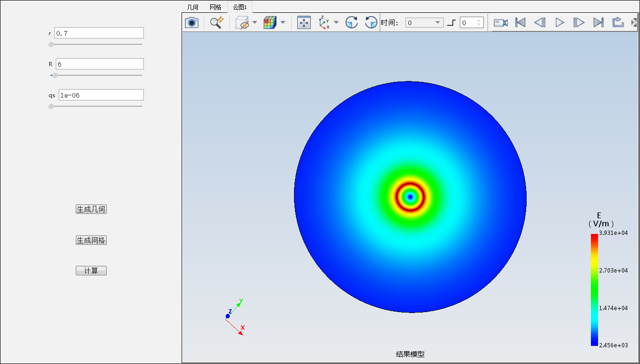640x364 pixels.
Task: Click the XYZ axis orientation icon
Action: 324,22
